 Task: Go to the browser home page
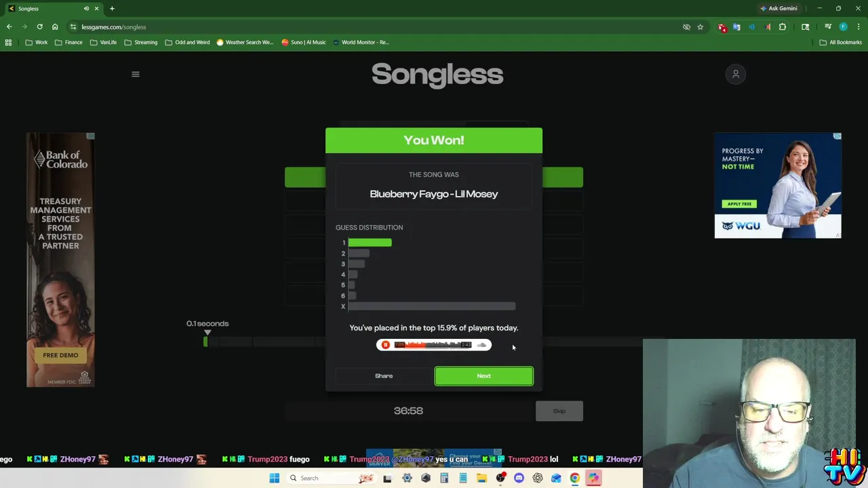click(x=55, y=27)
